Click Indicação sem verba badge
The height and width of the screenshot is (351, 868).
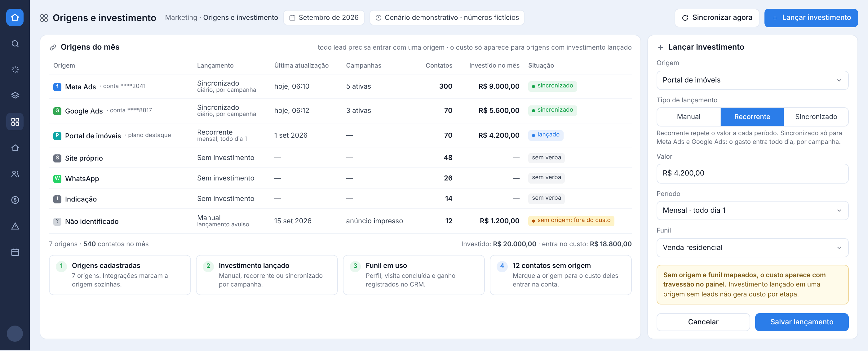[546, 198]
